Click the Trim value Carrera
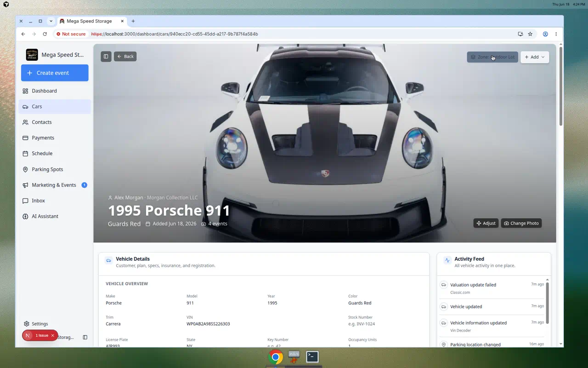 pos(113,324)
